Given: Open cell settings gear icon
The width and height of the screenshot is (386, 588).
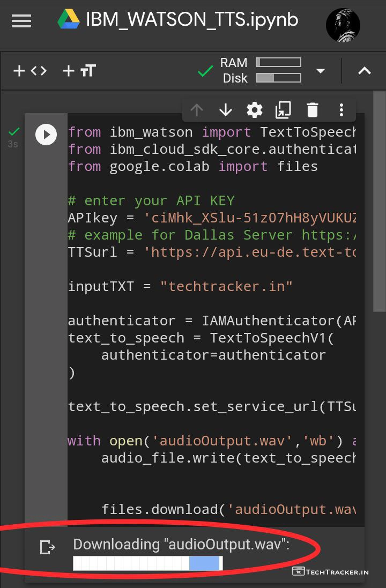Looking at the screenshot, I should click(x=254, y=110).
